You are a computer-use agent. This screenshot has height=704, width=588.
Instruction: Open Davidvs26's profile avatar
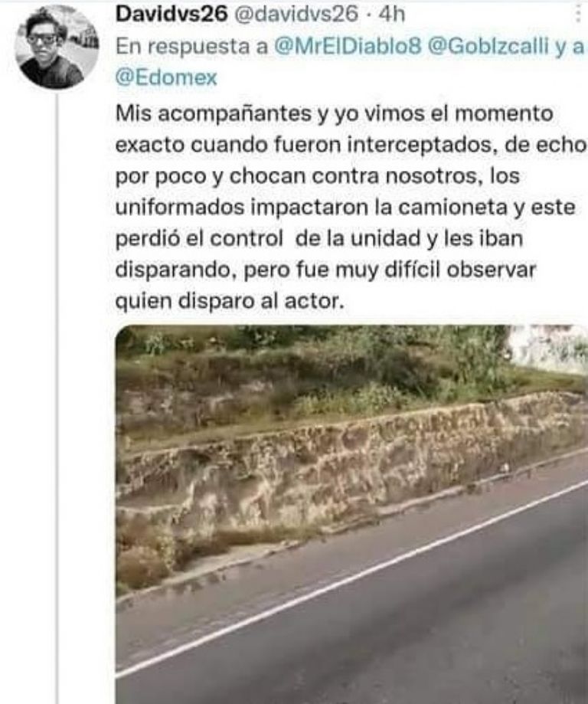coord(57,48)
